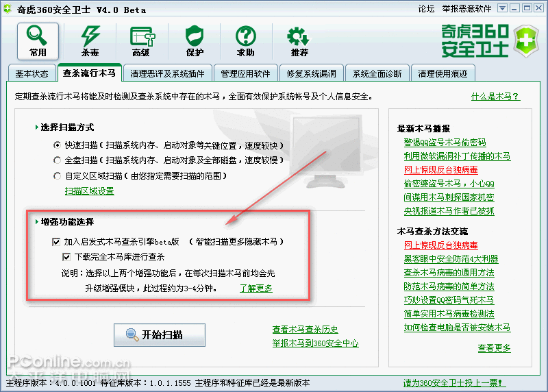Screen dimensions: 548x392
Task: Maximize the 360安全卫士 window
Action: pyautogui.click(x=527, y=8)
